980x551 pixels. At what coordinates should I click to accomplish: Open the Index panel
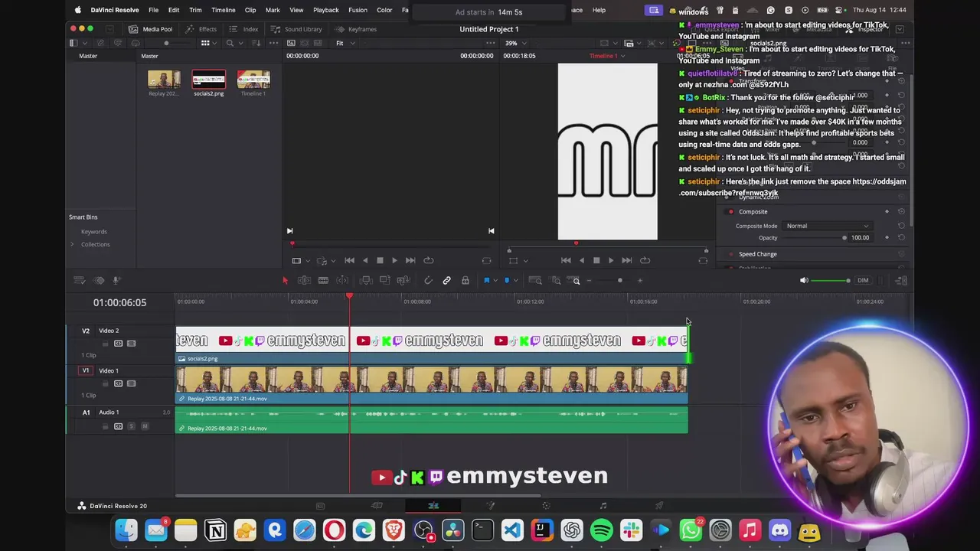pyautogui.click(x=244, y=29)
